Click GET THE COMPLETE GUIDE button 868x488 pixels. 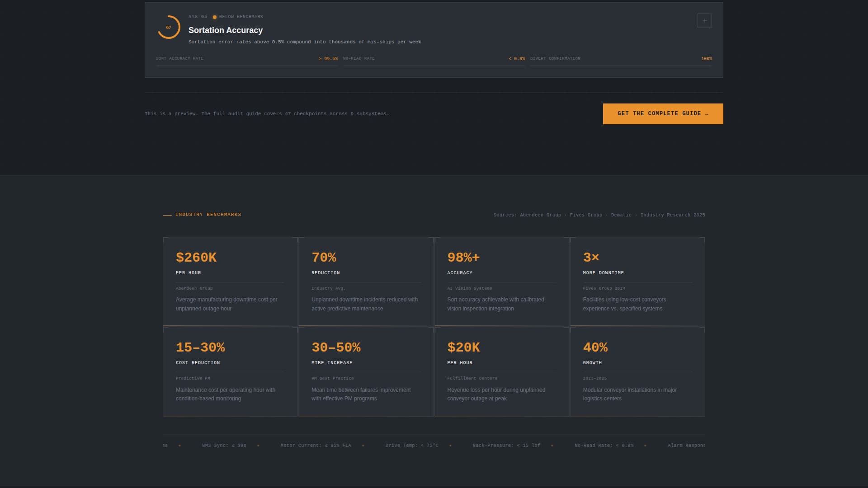pyautogui.click(x=662, y=113)
